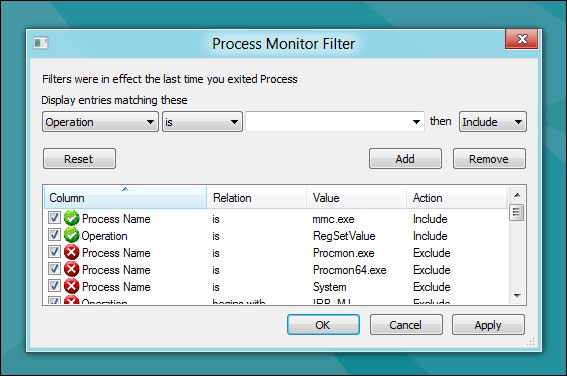Click the red exclude icon for Procmon.exe
Viewport: 567px width, 376px height.
[x=72, y=252]
